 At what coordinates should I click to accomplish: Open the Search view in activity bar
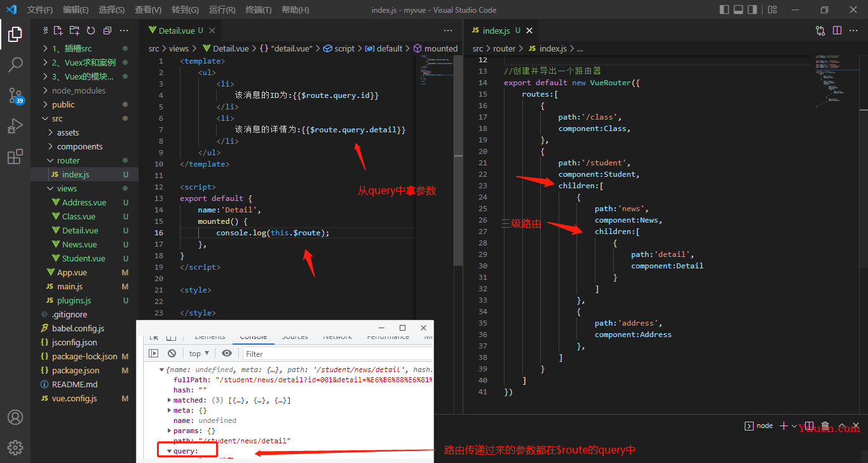[15, 64]
